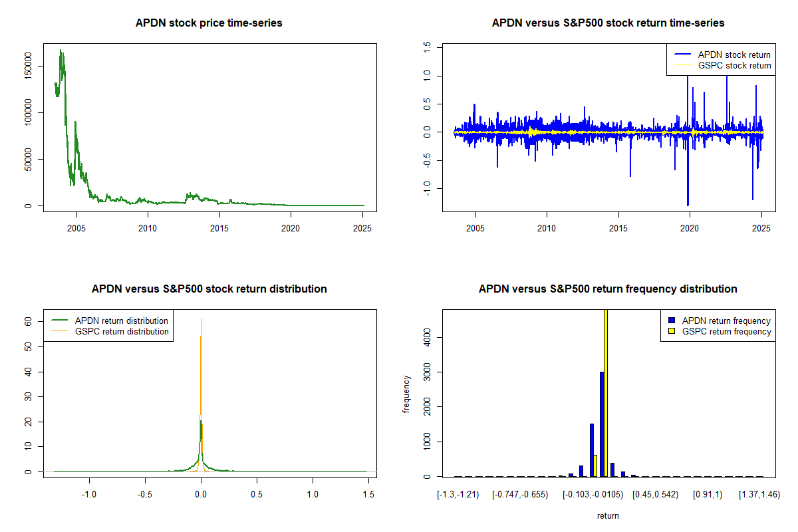798x532 pixels.
Task: Click the tallest blue bar in the histogram
Action: click(602, 424)
